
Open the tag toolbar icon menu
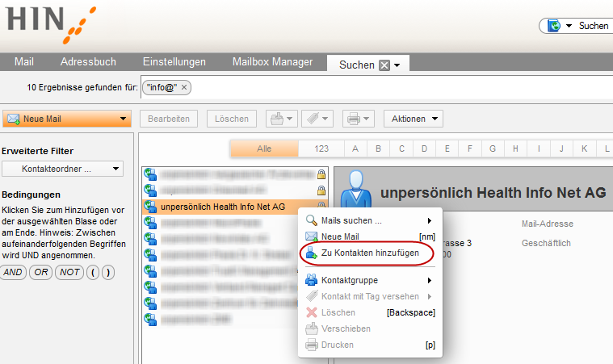(317, 119)
